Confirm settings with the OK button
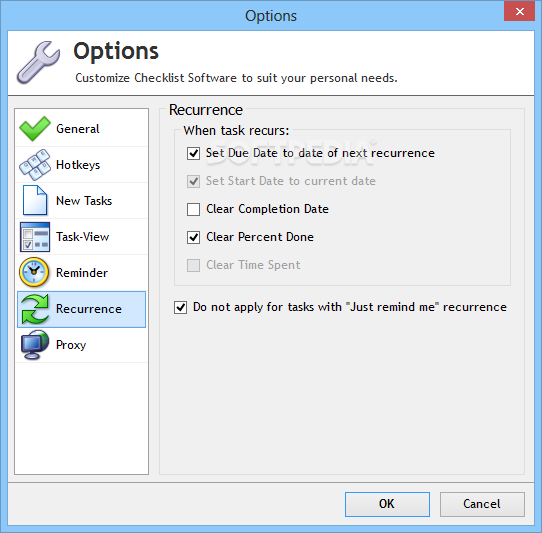 pyautogui.click(x=387, y=504)
